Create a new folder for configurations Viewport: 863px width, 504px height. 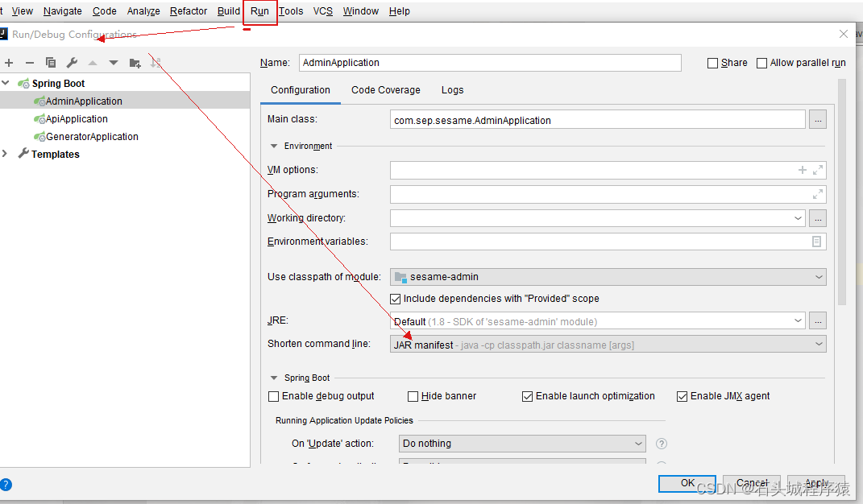click(x=135, y=62)
